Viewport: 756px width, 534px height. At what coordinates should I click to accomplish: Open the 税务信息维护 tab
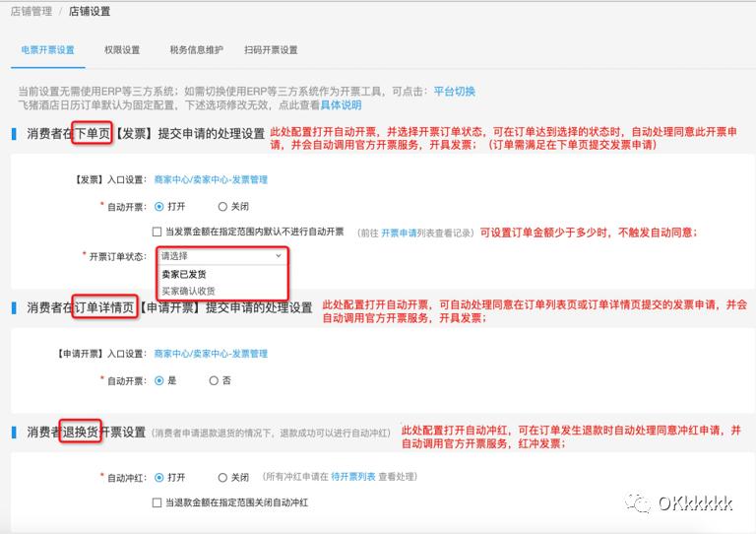(x=196, y=50)
